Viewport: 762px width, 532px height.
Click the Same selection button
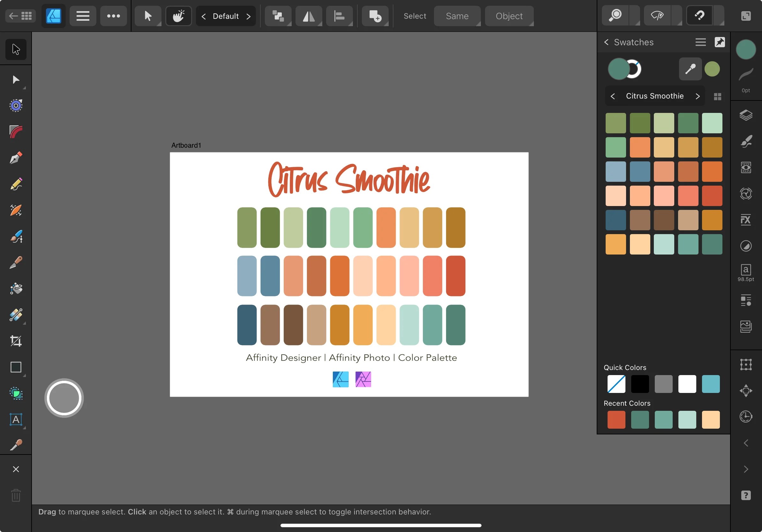pyautogui.click(x=457, y=16)
